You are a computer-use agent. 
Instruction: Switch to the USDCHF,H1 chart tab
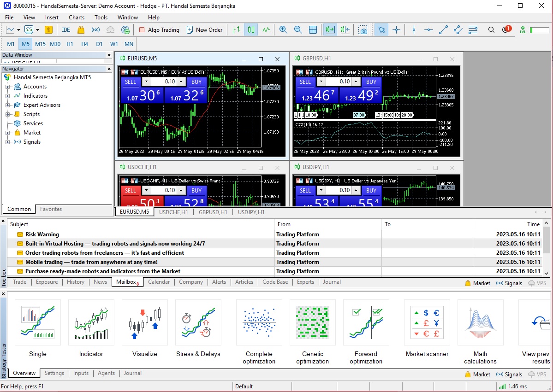pos(173,212)
